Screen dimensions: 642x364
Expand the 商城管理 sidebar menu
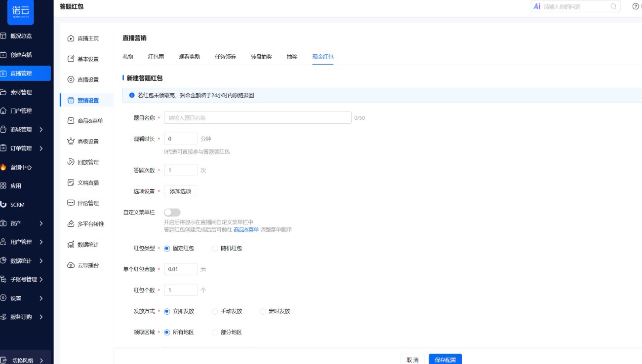point(41,130)
